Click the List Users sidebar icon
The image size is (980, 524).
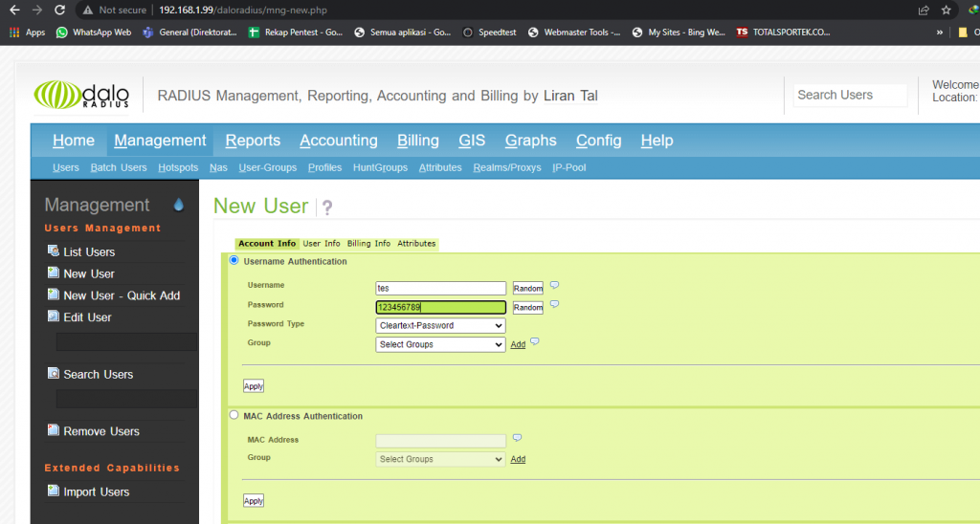tap(54, 251)
